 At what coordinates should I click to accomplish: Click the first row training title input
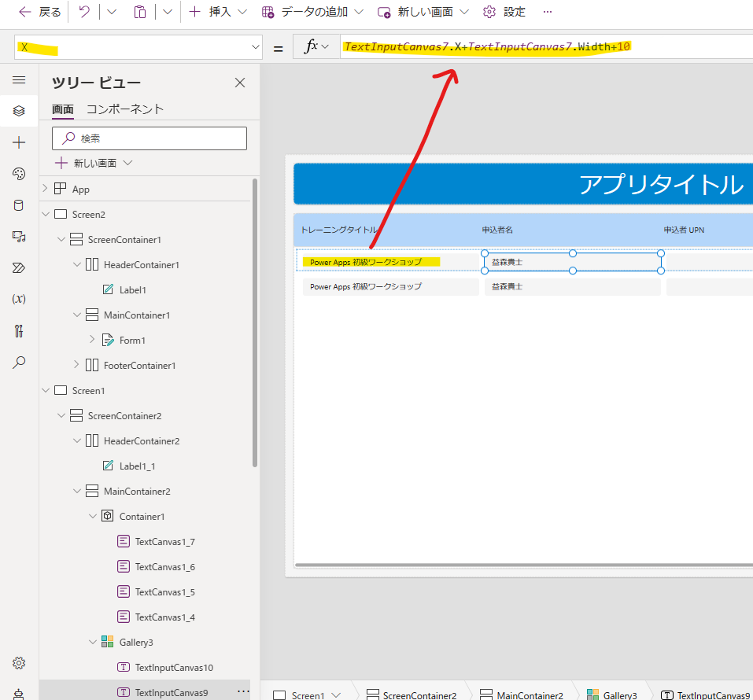point(390,262)
